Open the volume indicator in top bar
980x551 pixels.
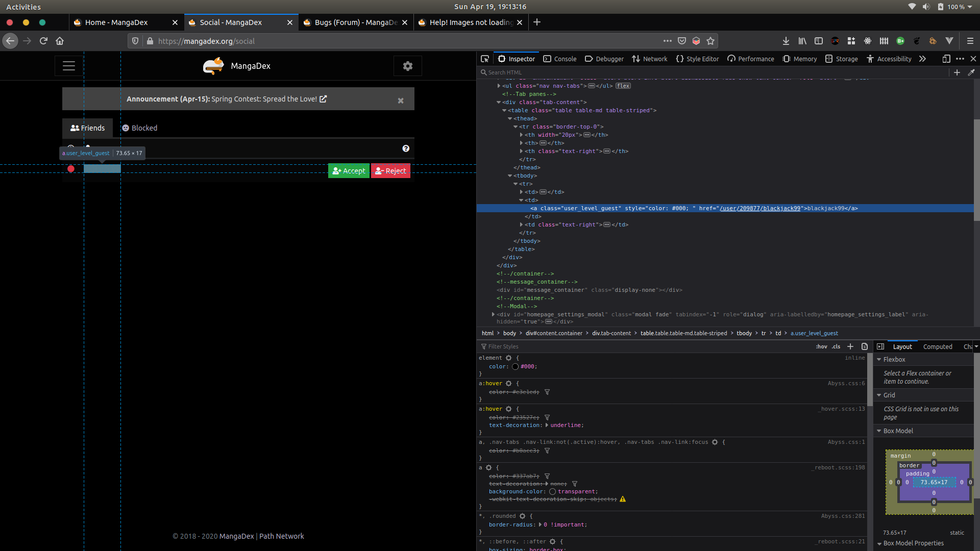tap(926, 7)
